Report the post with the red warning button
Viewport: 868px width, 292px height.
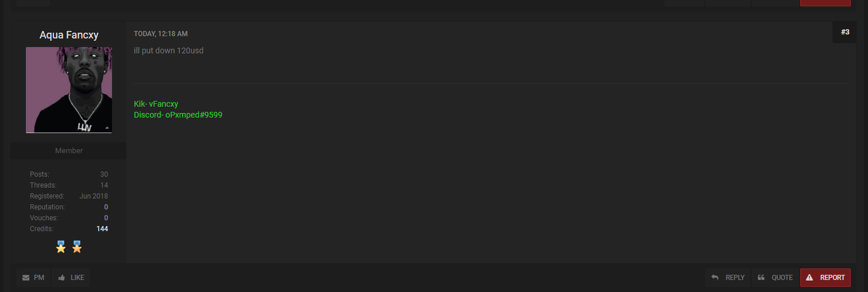[825, 278]
